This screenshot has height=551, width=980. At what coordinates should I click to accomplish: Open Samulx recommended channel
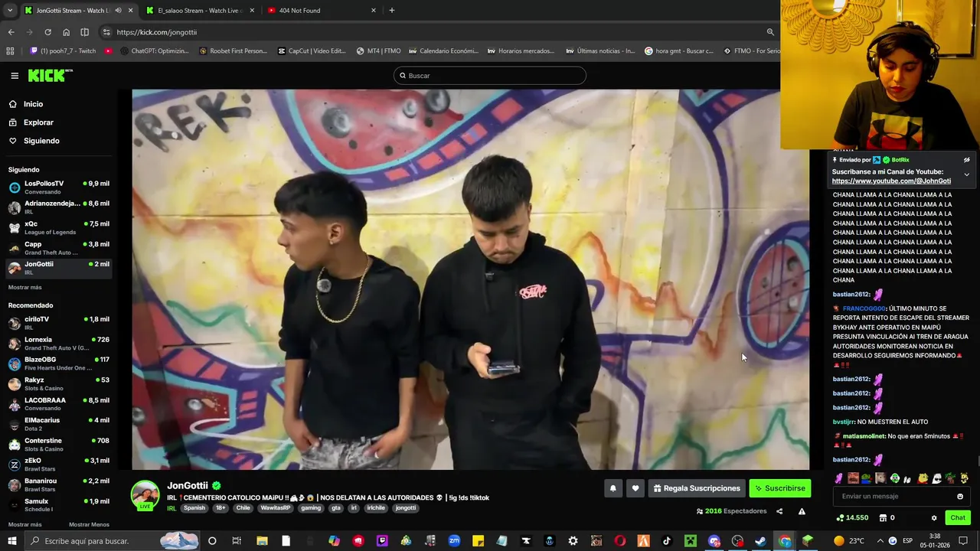(x=59, y=505)
